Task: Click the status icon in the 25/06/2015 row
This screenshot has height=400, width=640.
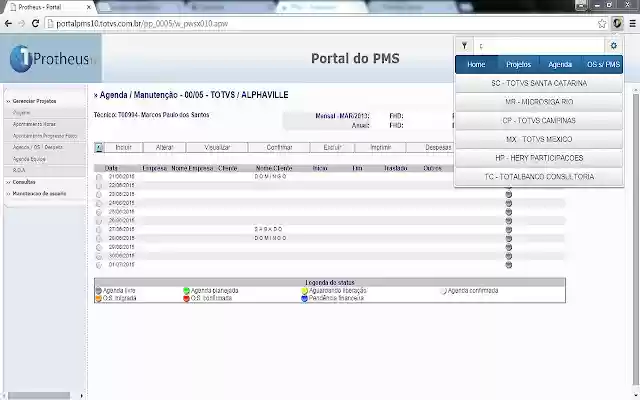Action: coord(509,212)
